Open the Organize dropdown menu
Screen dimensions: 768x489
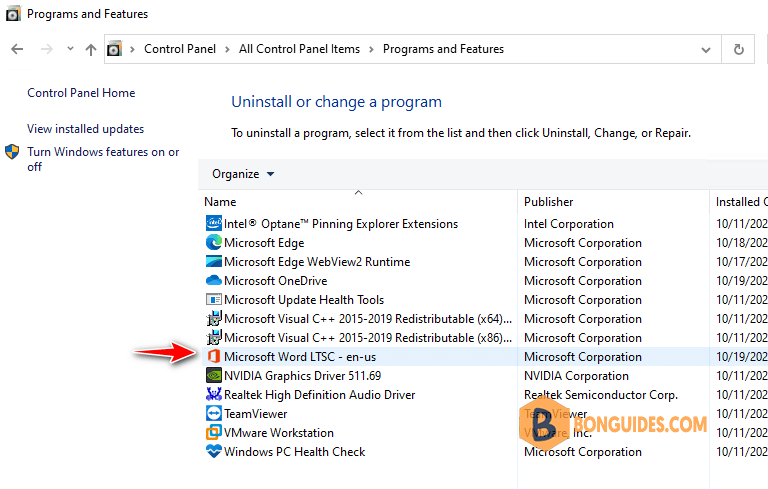point(243,174)
